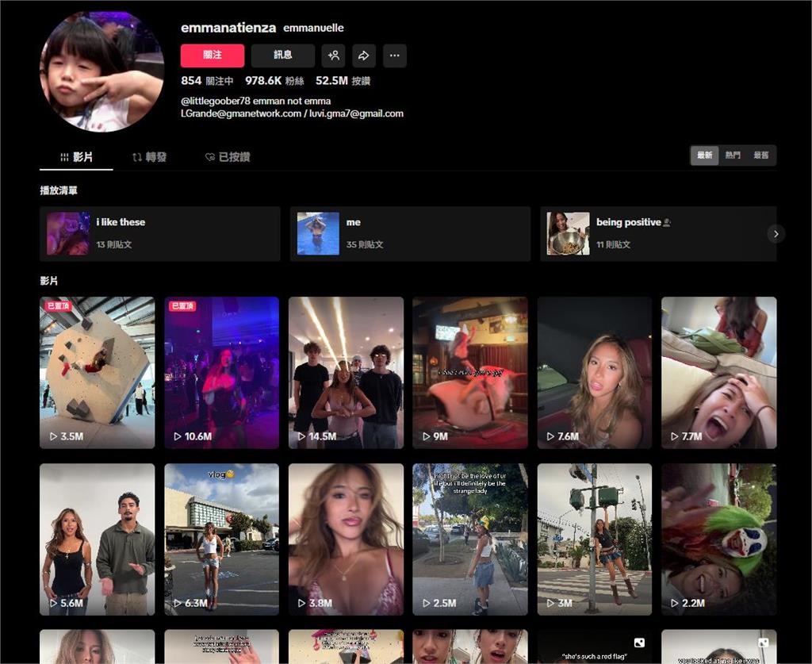The image size is (812, 664).
Task: Click the red 關注 follow button
Action: point(213,56)
